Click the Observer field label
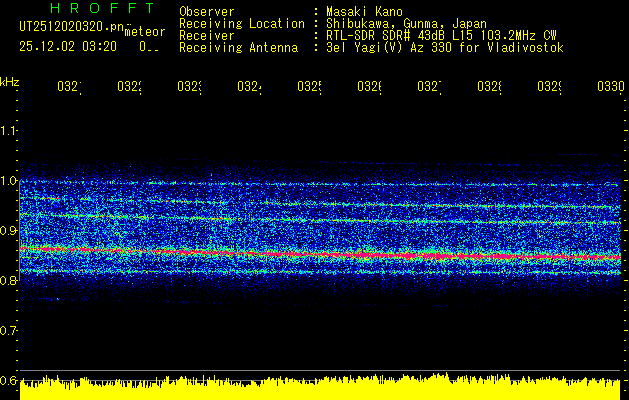 tap(206, 11)
